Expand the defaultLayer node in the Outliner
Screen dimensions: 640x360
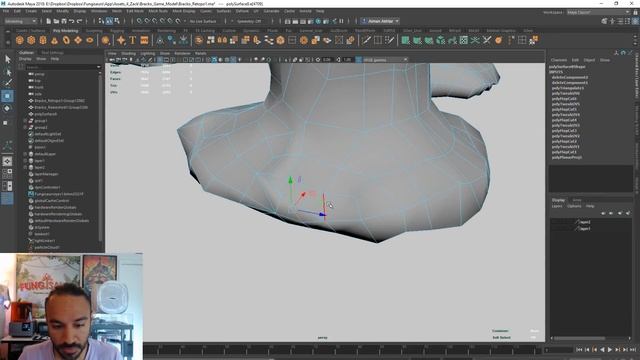25,154
